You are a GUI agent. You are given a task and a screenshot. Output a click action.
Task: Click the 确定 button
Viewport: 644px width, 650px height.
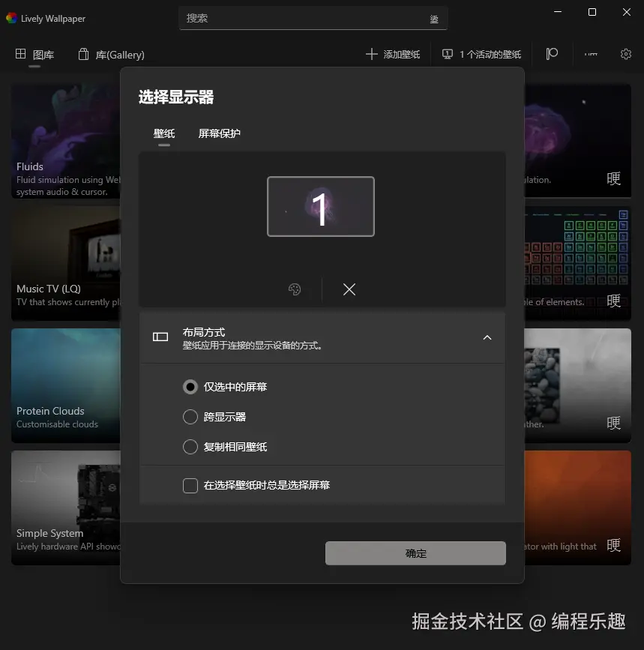tap(415, 553)
